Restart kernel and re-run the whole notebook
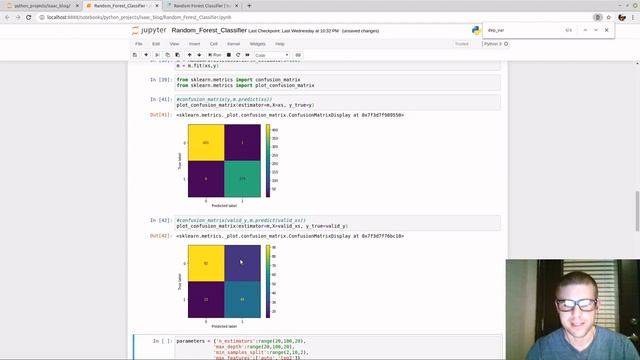The width and height of the screenshot is (640, 360). coord(247,55)
